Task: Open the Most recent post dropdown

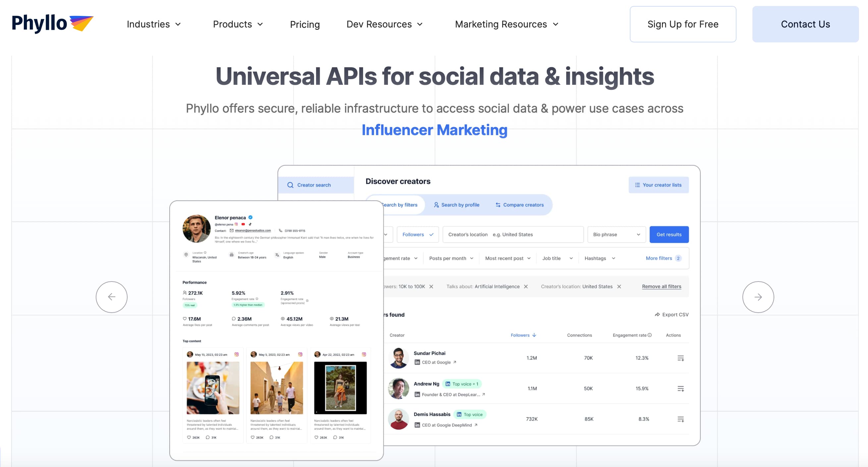Action: (508, 258)
